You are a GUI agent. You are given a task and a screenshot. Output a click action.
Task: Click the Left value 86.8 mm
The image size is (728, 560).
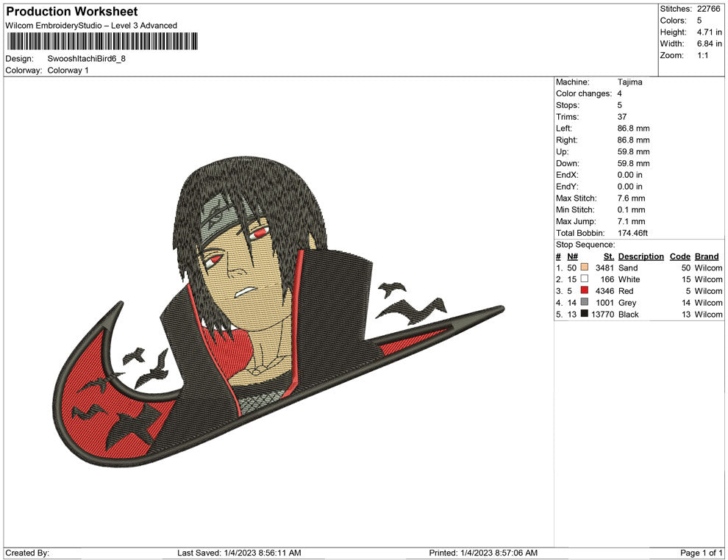633,128
